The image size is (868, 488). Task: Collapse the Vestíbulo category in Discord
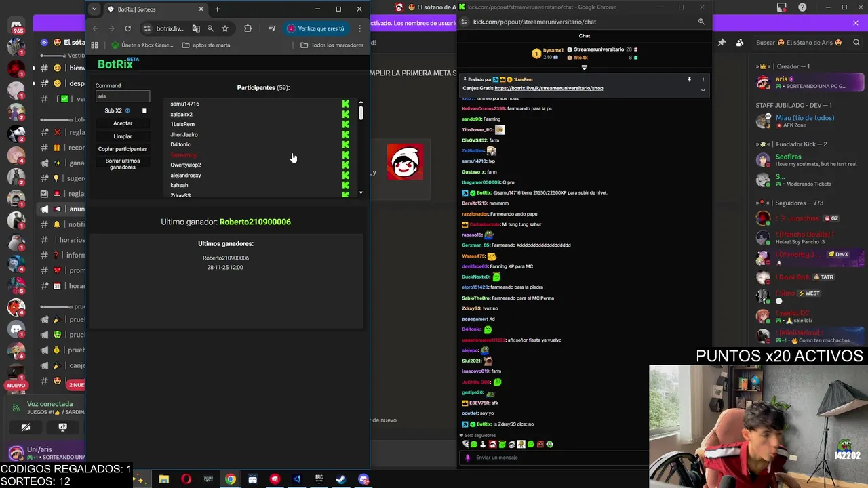pyautogui.click(x=63, y=56)
